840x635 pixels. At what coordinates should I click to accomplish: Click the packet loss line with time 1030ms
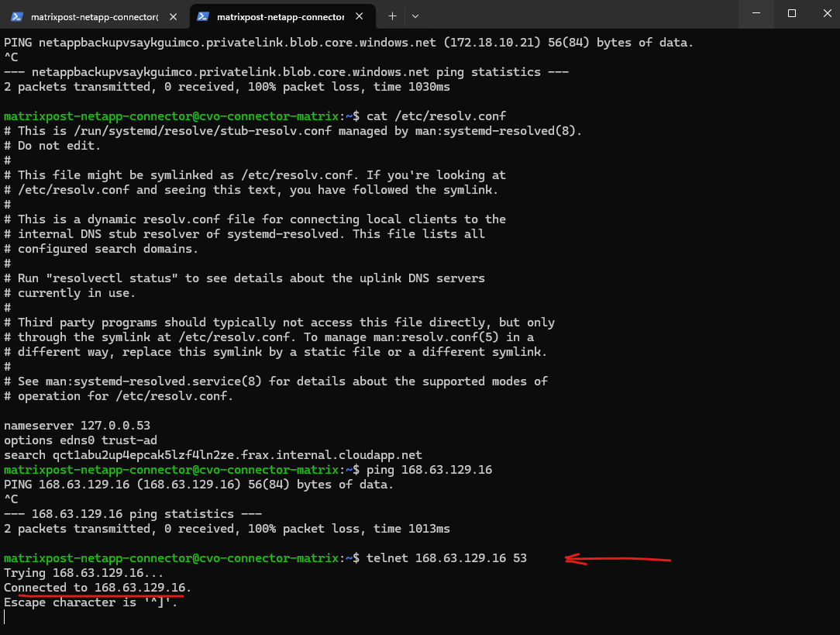[x=226, y=87]
